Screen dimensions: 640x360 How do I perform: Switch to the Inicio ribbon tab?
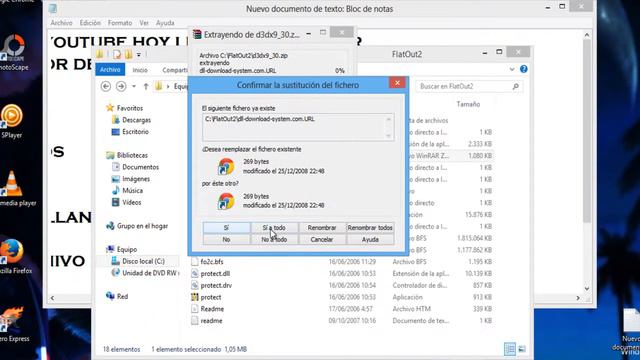[x=140, y=70]
